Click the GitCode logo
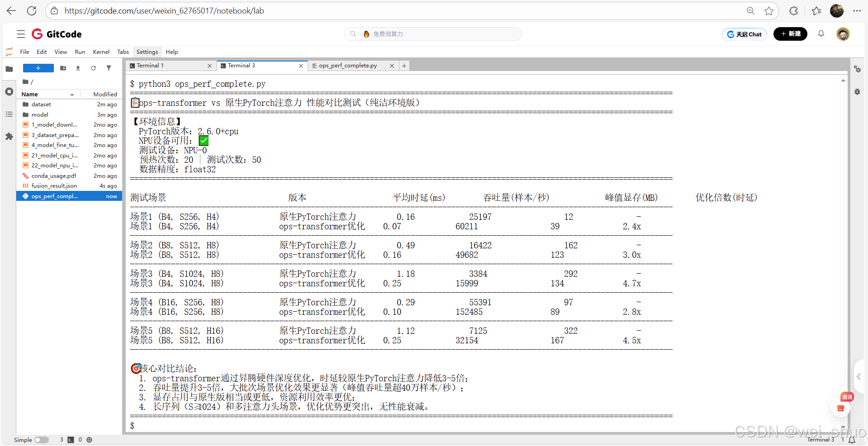 pyautogui.click(x=57, y=34)
